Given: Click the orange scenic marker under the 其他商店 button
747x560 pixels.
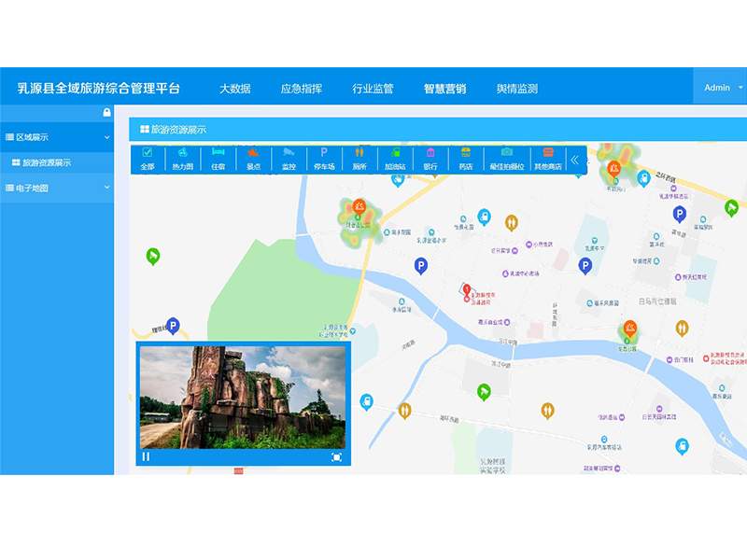Looking at the screenshot, I should pos(613,170).
